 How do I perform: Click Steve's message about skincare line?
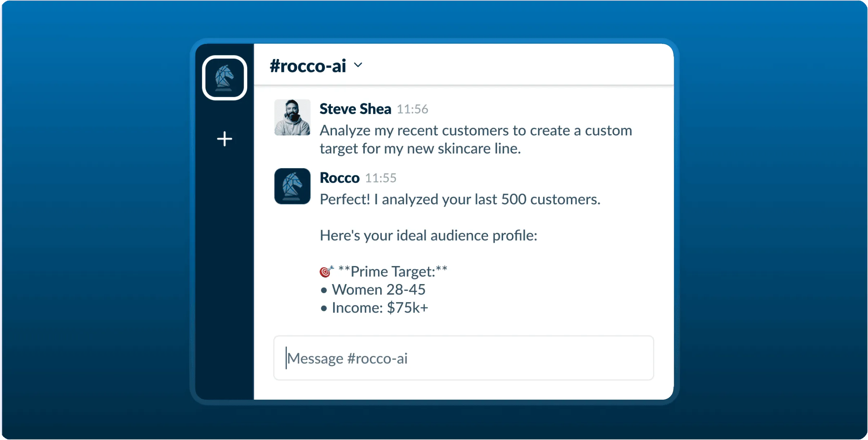tap(476, 139)
